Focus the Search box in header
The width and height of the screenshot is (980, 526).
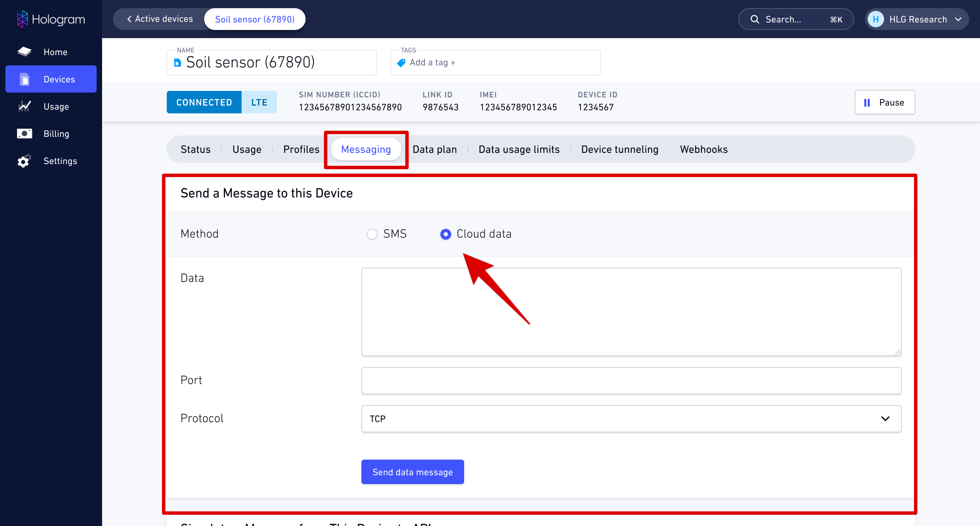pyautogui.click(x=796, y=19)
